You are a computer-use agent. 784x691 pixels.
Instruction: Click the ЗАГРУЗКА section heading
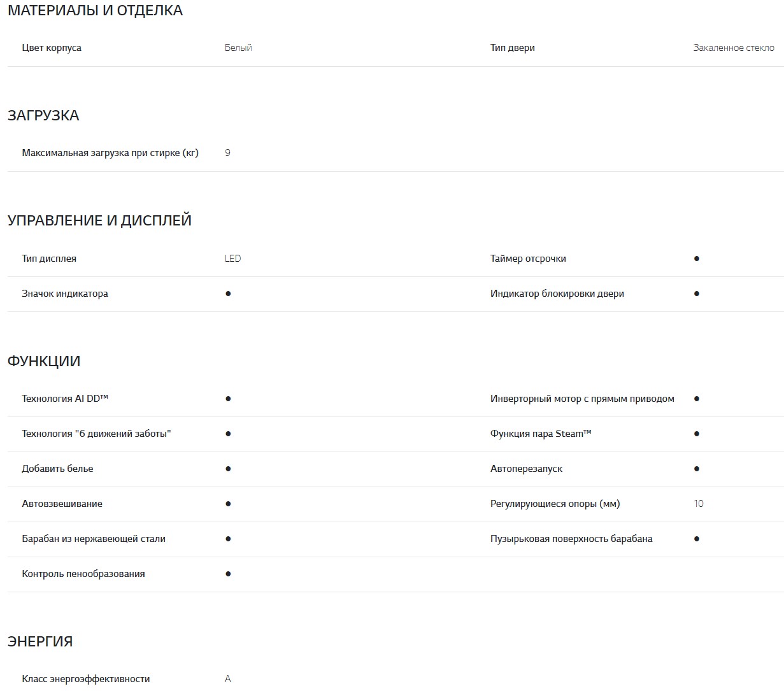(x=43, y=115)
